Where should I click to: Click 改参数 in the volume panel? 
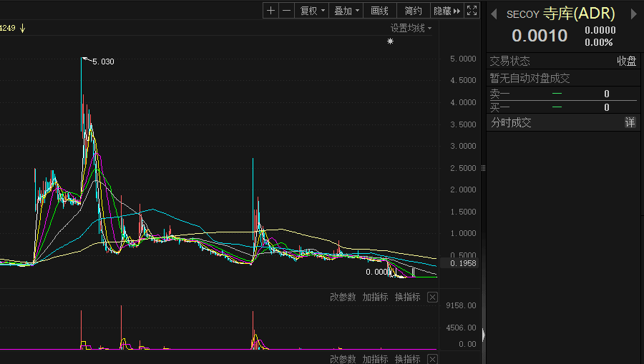pyautogui.click(x=343, y=297)
